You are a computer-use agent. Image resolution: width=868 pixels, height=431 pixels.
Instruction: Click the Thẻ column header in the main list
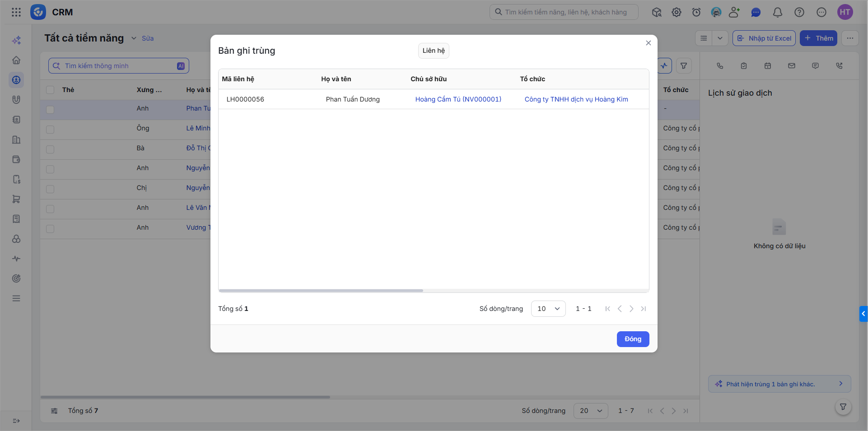pyautogui.click(x=68, y=90)
